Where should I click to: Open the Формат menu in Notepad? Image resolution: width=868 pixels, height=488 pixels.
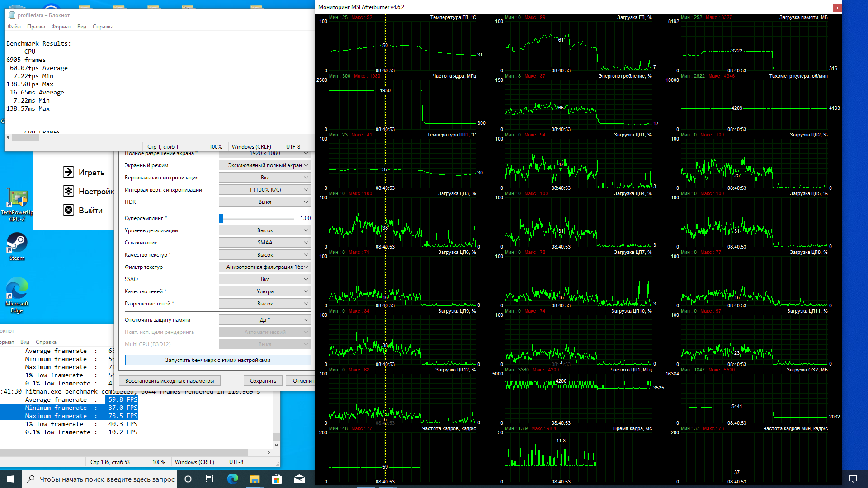click(61, 27)
